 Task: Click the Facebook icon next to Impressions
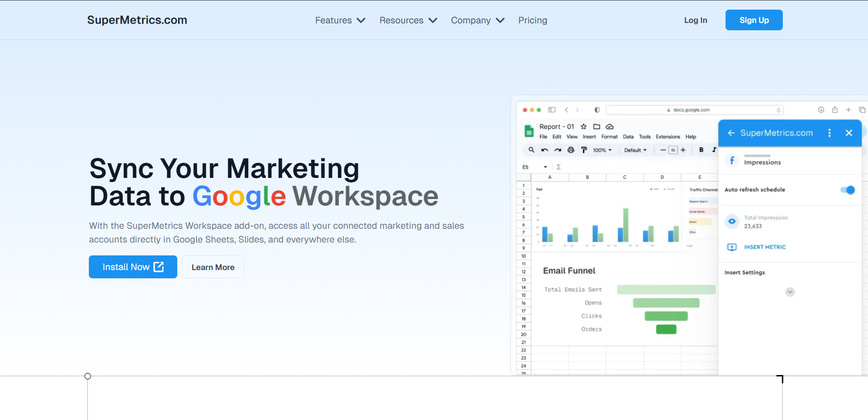coord(732,160)
